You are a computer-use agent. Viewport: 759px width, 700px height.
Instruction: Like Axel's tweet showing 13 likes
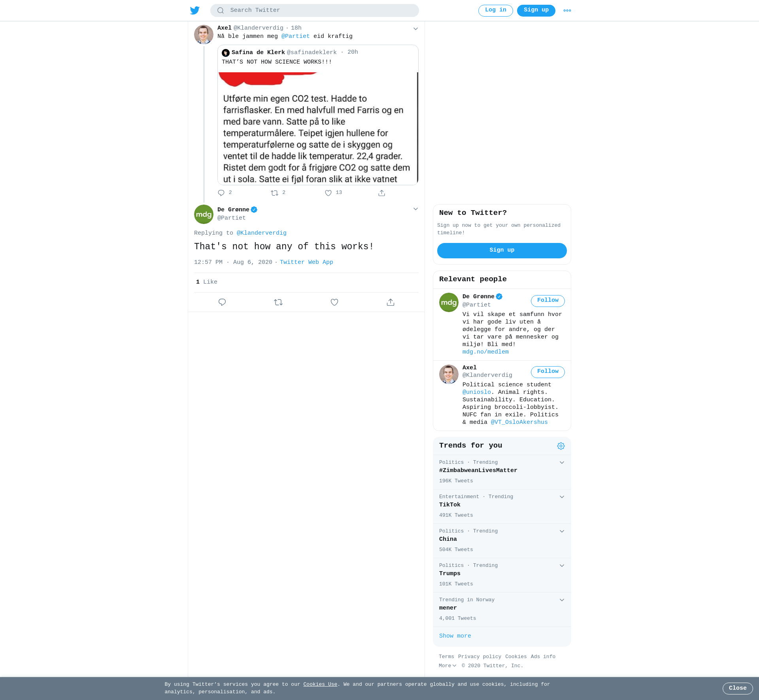[328, 193]
